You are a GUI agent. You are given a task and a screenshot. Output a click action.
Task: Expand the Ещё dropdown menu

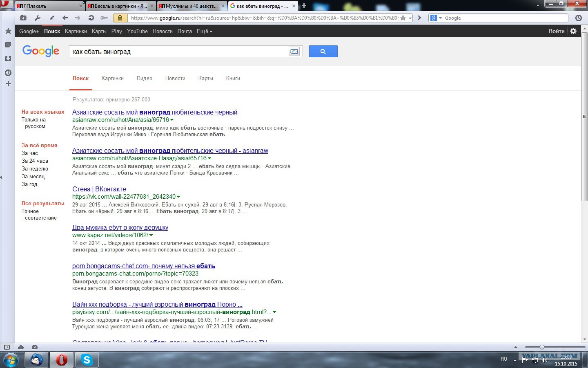click(x=204, y=31)
